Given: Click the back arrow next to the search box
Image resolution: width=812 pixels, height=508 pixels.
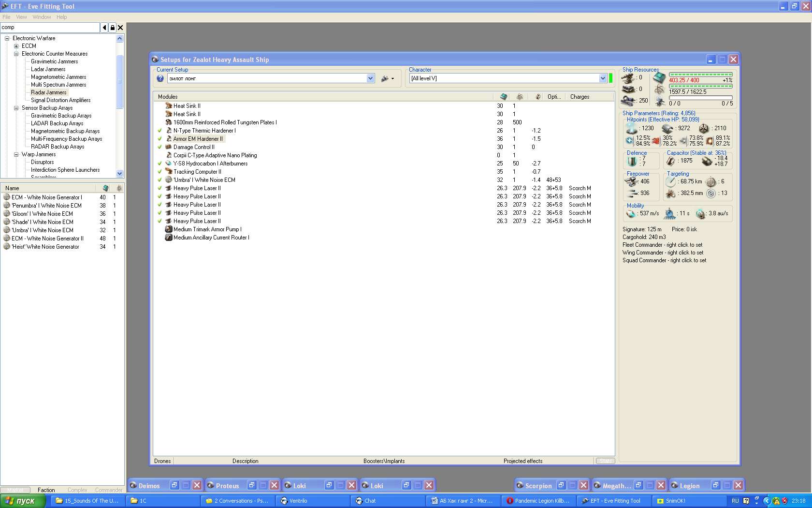Looking at the screenshot, I should pos(104,28).
